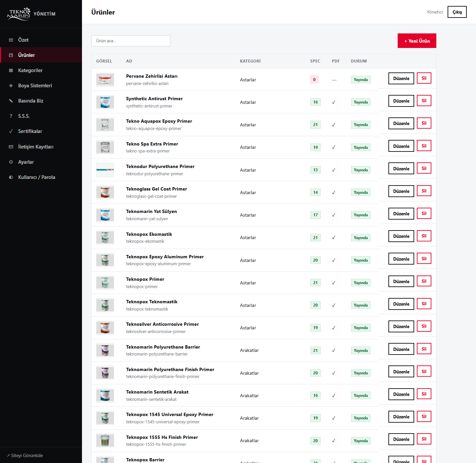Click the Teknopox 1555 Hs Finish Primer image

(105, 441)
